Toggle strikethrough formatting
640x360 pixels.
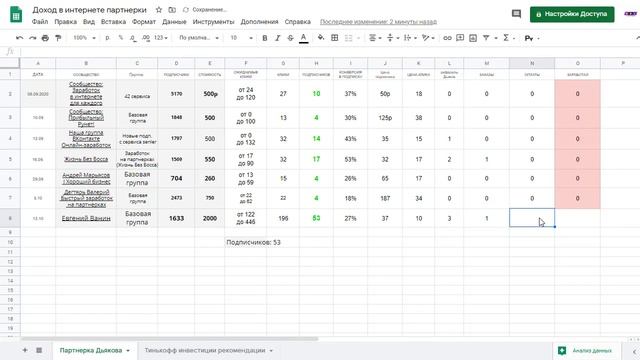(x=290, y=38)
